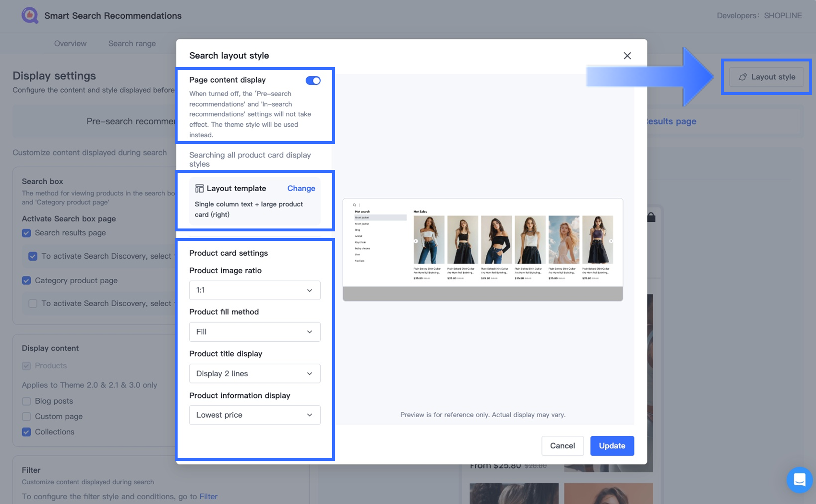Image resolution: width=816 pixels, height=504 pixels.
Task: Click 'Single column text + large product card' description
Action: coord(249,209)
